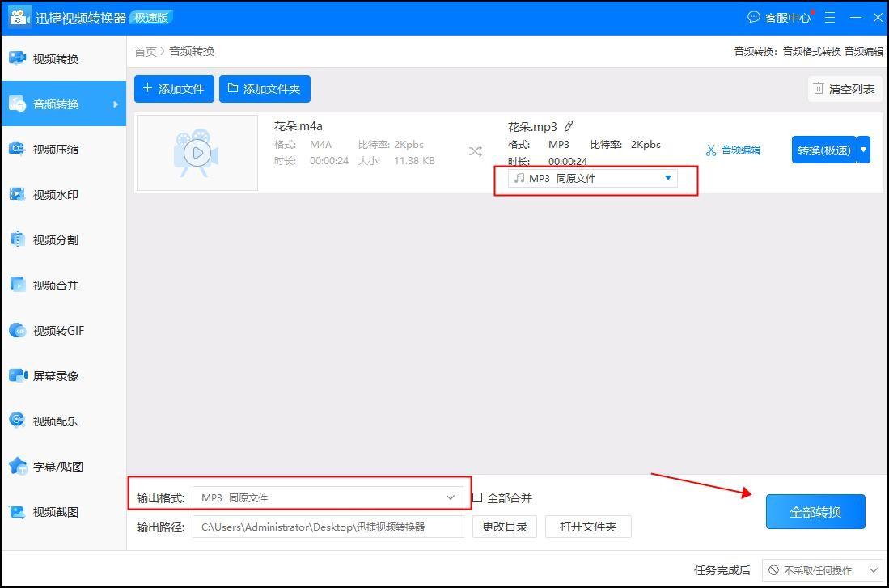Open 客服中心 chat icon

[753, 17]
